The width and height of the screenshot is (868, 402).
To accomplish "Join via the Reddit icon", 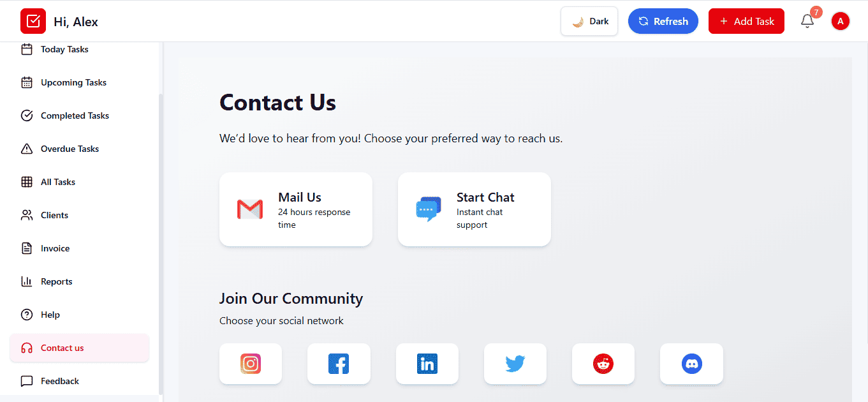I will (603, 364).
